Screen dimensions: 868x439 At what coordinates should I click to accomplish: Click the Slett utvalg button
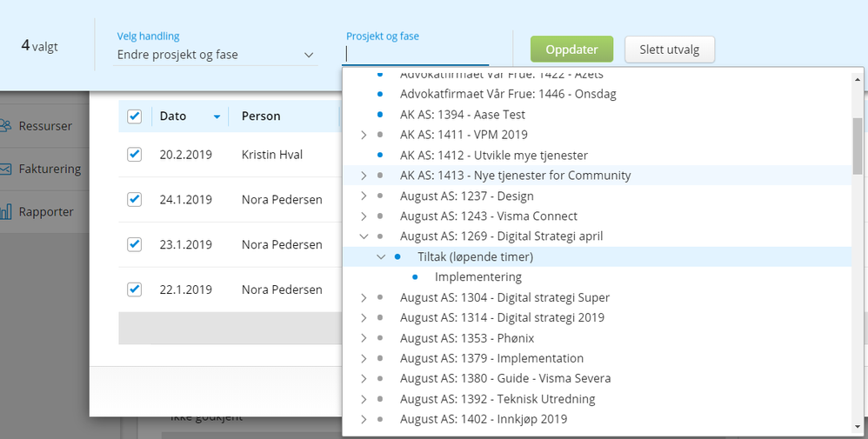(x=670, y=50)
